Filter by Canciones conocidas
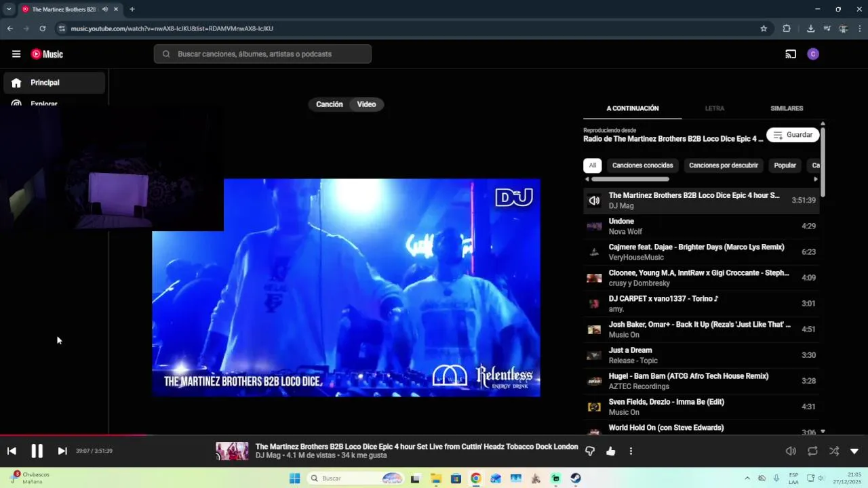 coord(642,165)
